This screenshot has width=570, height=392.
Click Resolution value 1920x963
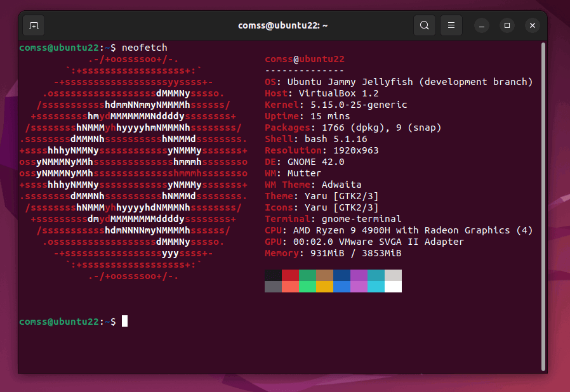coord(356,150)
